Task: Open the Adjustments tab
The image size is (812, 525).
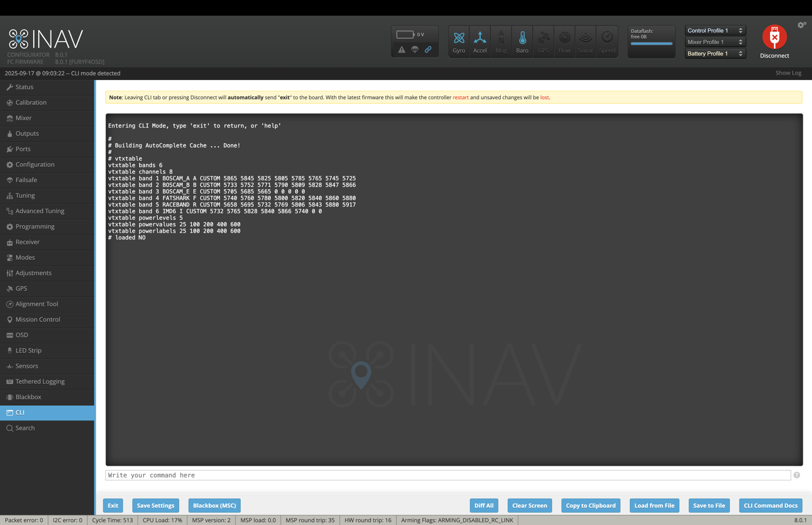Action: coord(47,273)
